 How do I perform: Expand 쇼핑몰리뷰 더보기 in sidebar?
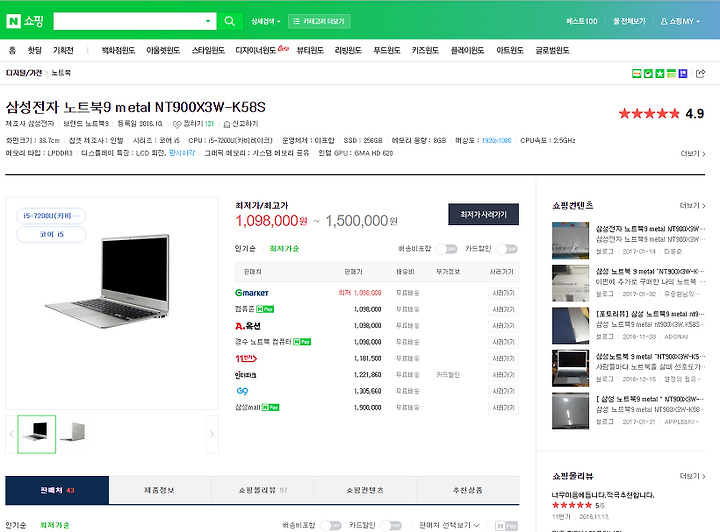tap(692, 476)
